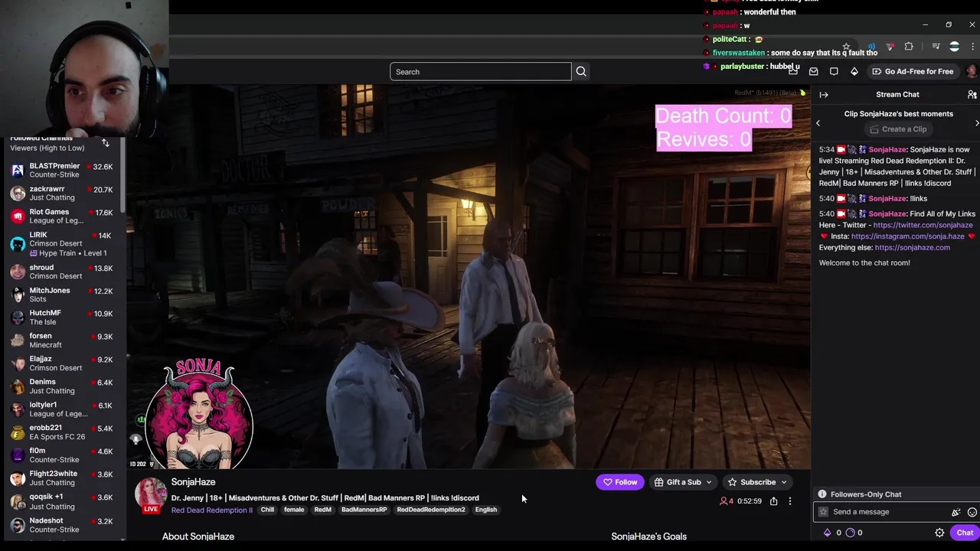980x551 pixels.
Task: Click Followers-Only Chat info icon
Action: 822,494
